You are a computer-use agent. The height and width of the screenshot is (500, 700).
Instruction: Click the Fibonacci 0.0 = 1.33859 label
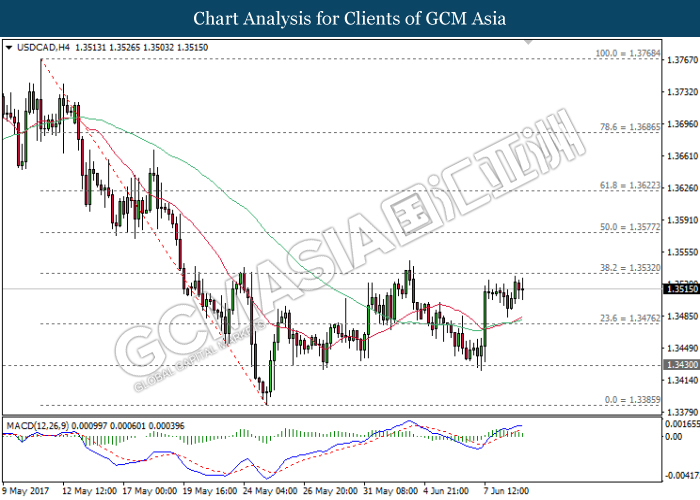click(632, 400)
